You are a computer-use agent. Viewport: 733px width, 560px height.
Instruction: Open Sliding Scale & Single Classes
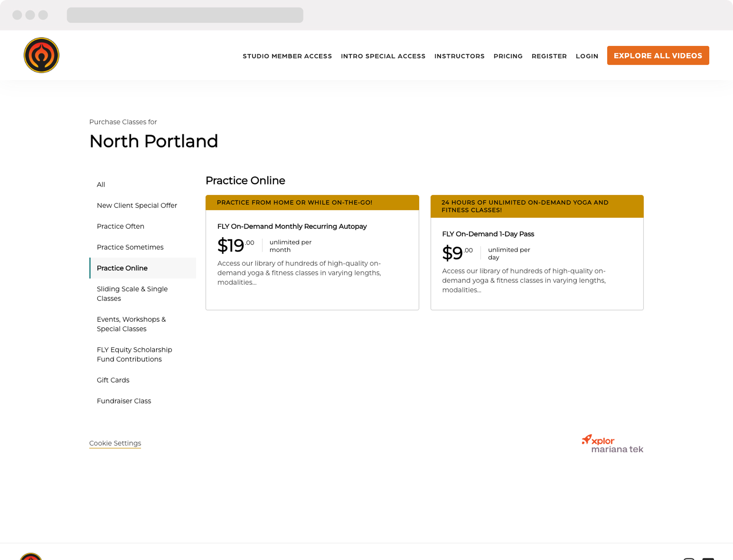[x=132, y=293]
